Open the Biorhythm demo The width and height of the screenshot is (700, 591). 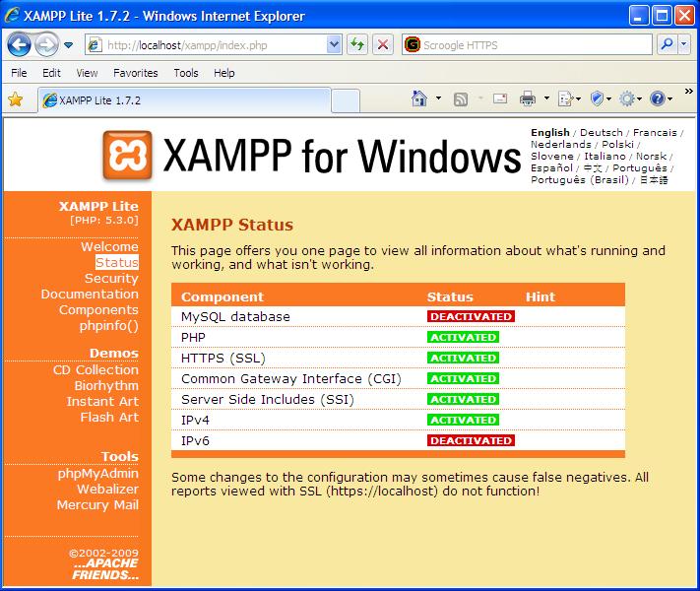coord(106,385)
